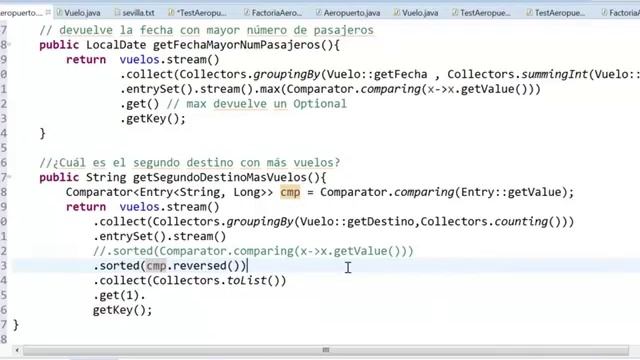
Task: Close the active Aeropuerto editor tab
Action: (48, 12)
